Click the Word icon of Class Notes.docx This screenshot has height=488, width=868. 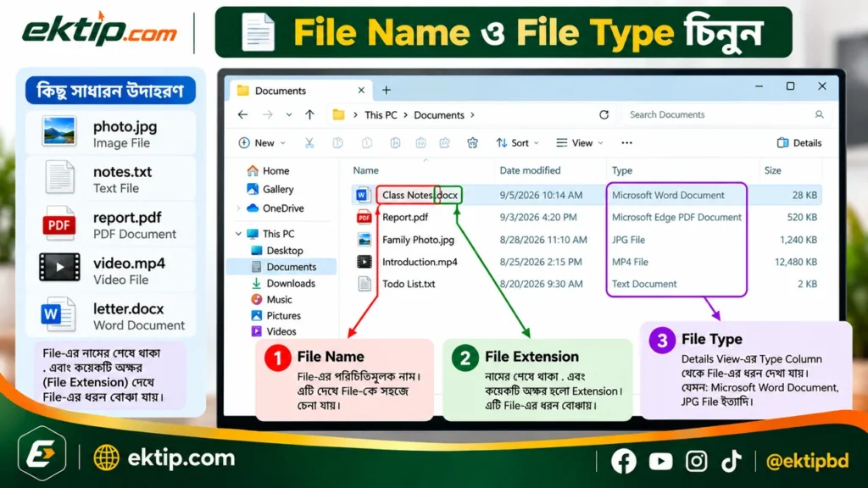[363, 195]
